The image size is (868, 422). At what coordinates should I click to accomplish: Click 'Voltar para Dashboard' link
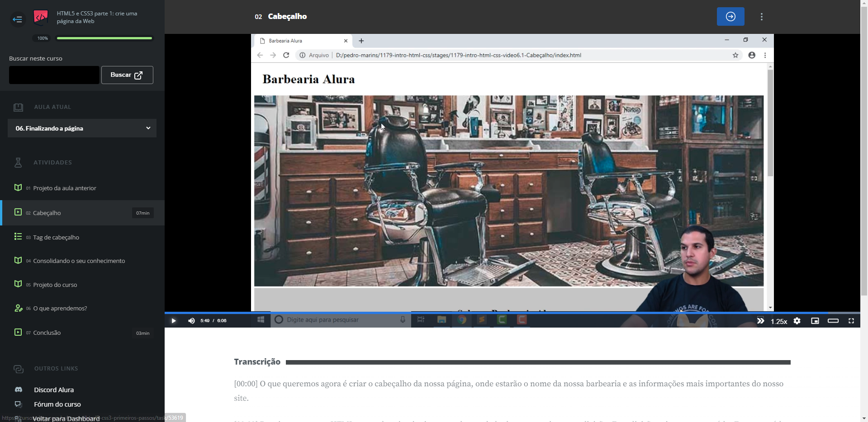[66, 418]
